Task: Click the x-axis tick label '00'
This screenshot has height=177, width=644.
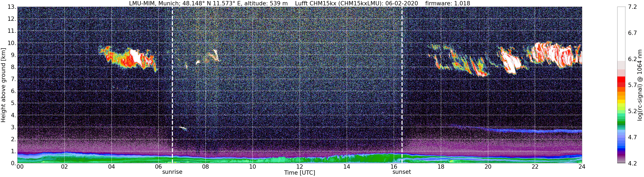Action: tap(20, 166)
